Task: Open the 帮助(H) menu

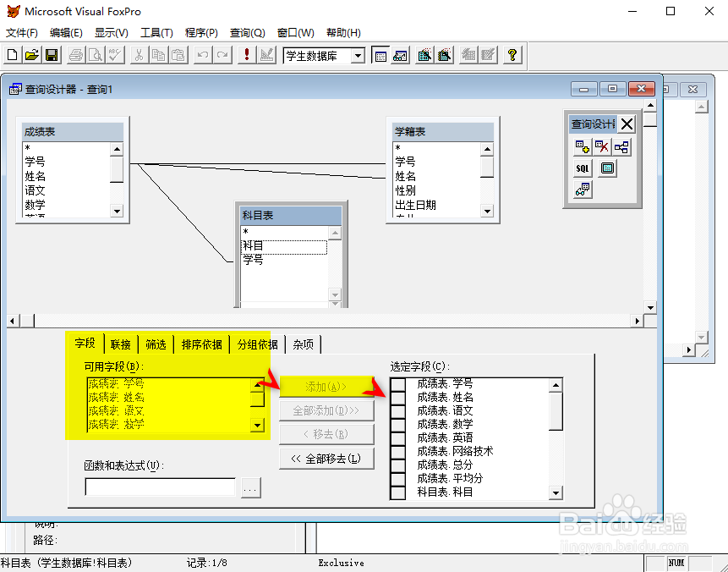Action: (343, 33)
